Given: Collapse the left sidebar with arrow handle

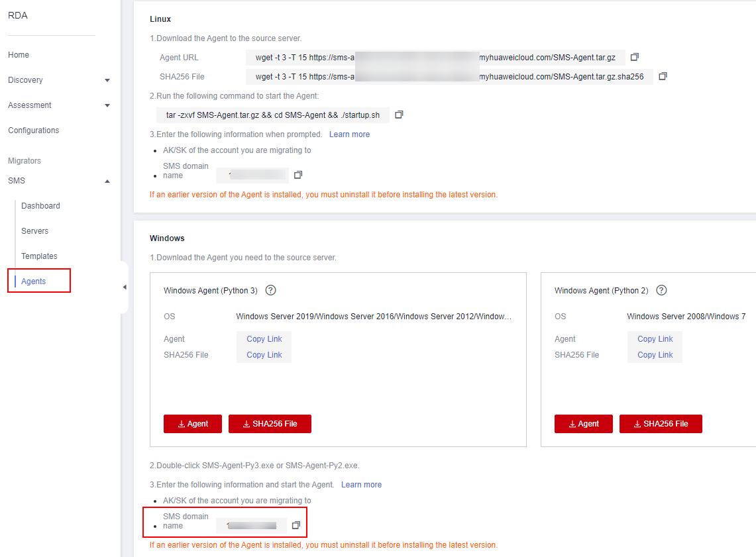Looking at the screenshot, I should point(125,287).
